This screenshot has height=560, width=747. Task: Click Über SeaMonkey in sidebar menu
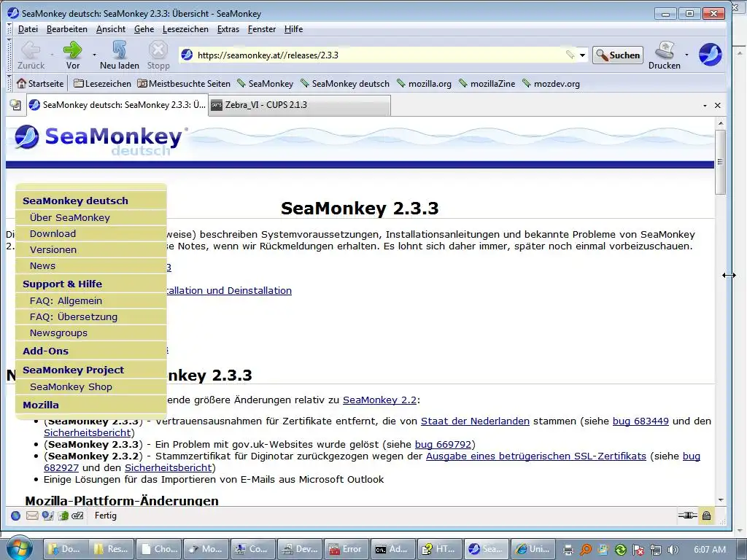(x=69, y=217)
